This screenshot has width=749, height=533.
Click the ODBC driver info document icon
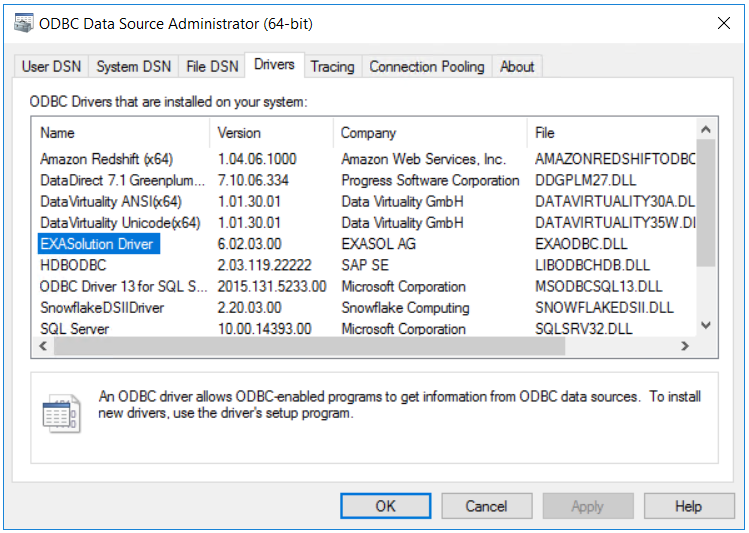point(61,413)
